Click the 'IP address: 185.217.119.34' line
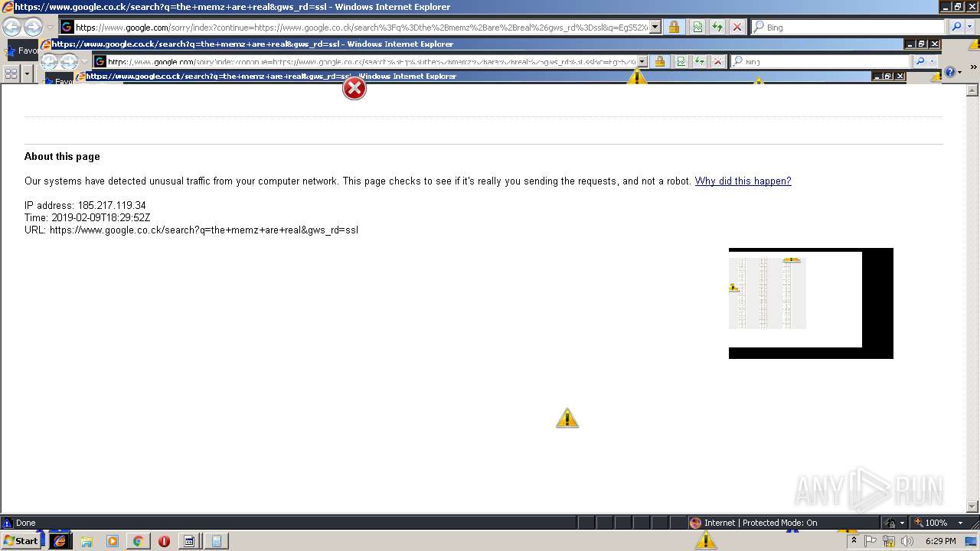 pyautogui.click(x=85, y=206)
